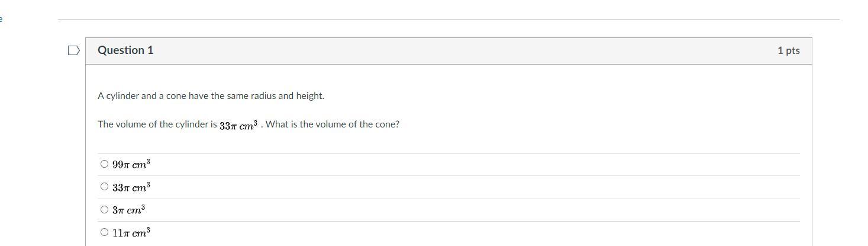Click the horizontal divider line above the question

tap(448, 20)
